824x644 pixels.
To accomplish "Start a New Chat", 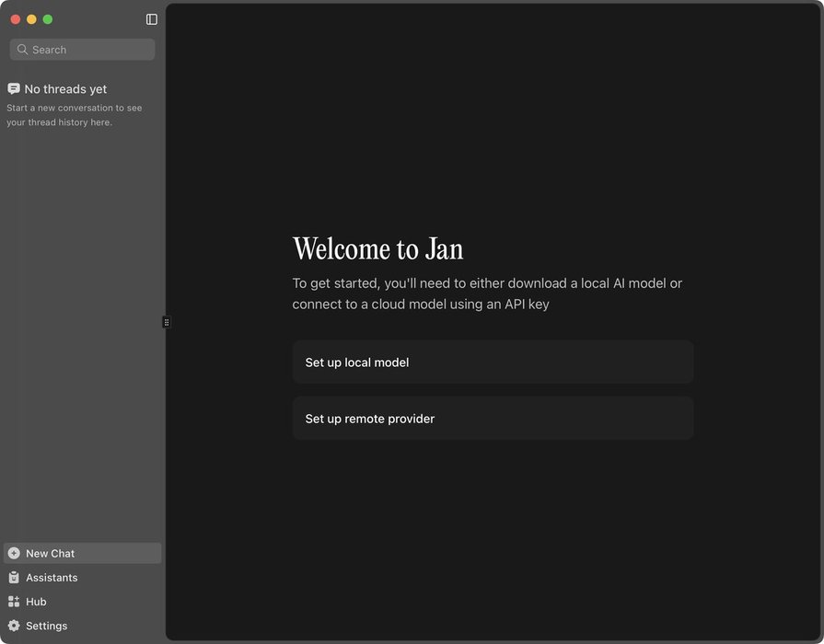I will 82,553.
